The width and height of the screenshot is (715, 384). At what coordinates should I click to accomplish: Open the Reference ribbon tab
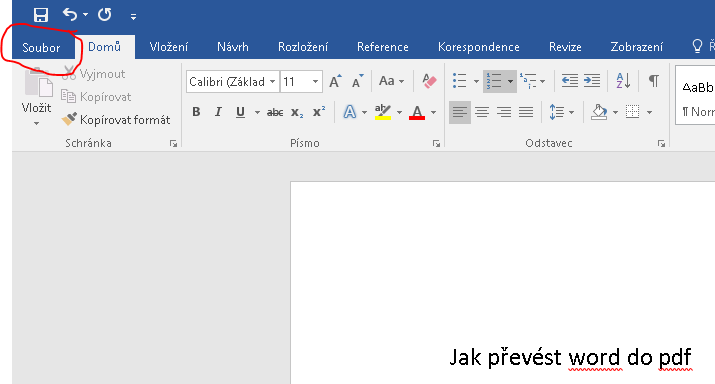(383, 47)
